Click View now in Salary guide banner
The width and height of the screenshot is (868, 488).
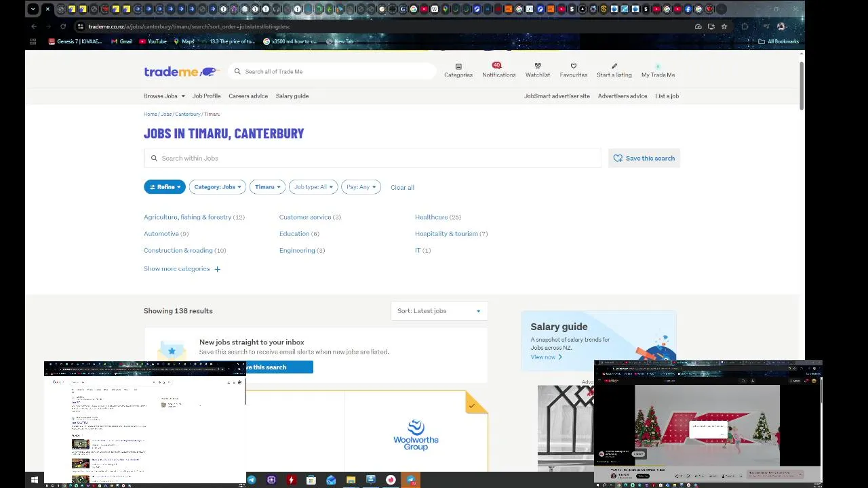pos(546,357)
